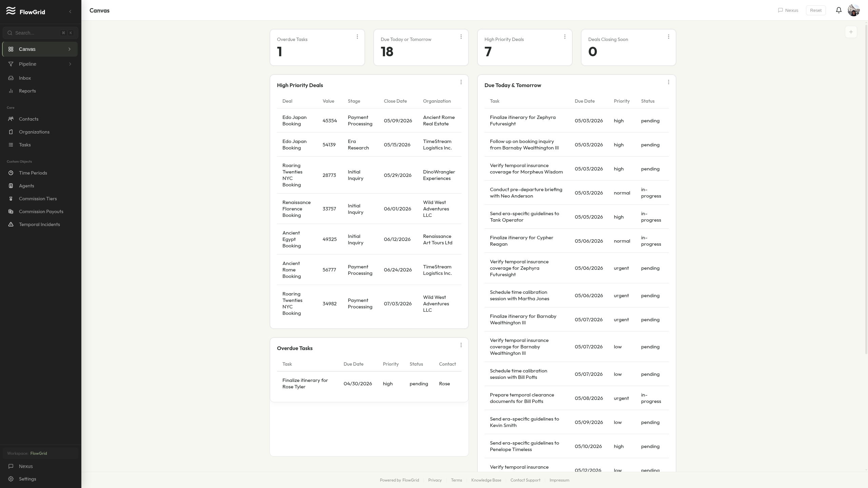Click the Contacts people icon
The width and height of the screenshot is (868, 488).
(x=11, y=119)
